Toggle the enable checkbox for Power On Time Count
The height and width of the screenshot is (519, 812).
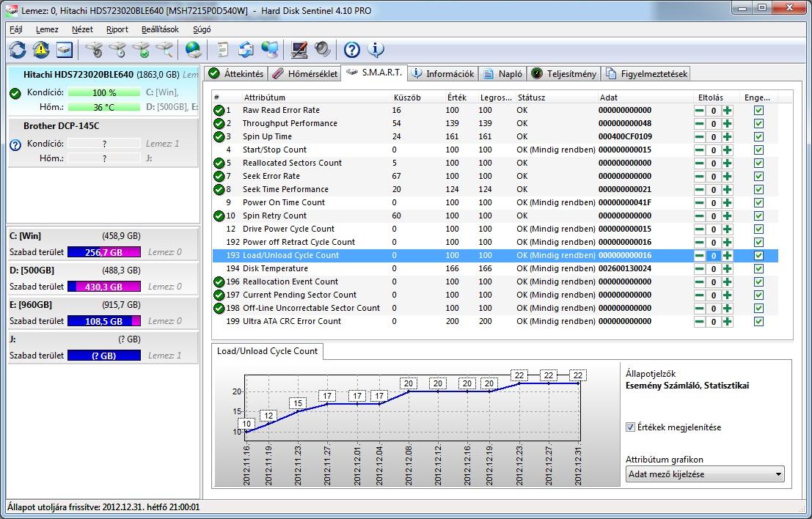(758, 203)
